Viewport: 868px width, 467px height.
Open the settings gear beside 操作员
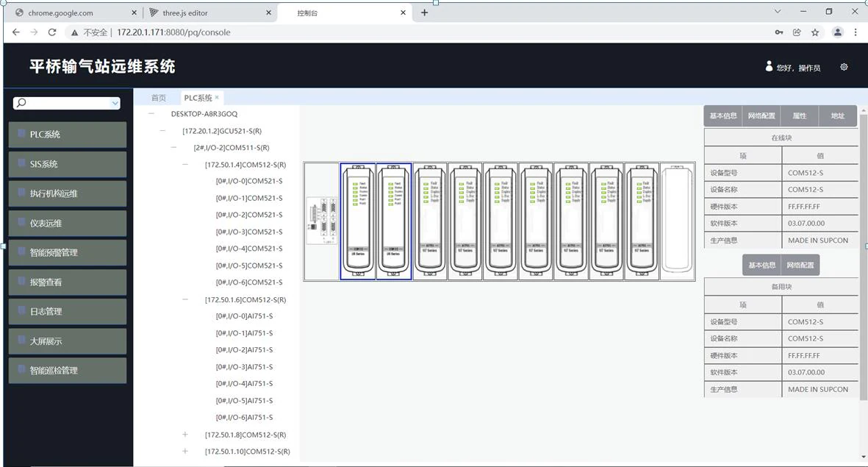coord(844,67)
